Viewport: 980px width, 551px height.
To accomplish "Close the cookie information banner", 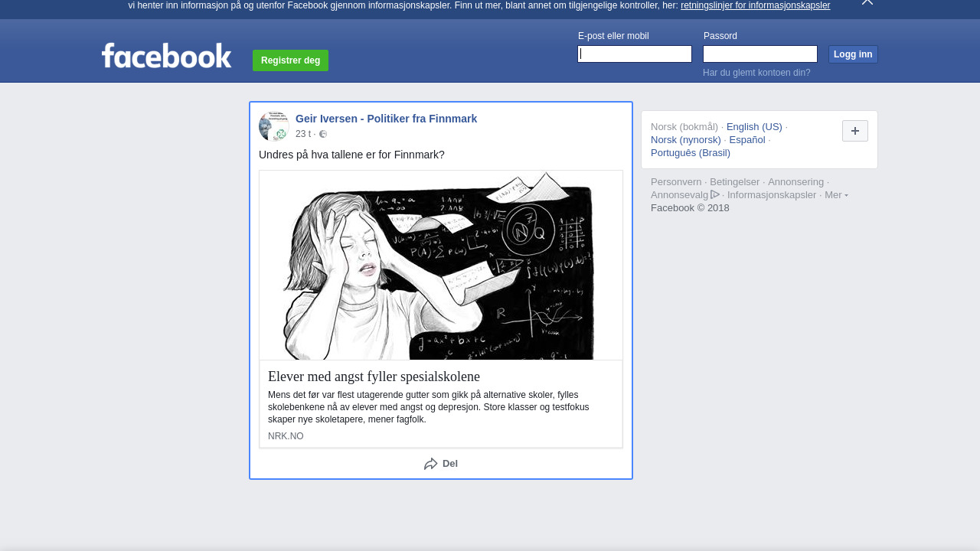I will 867,2.
